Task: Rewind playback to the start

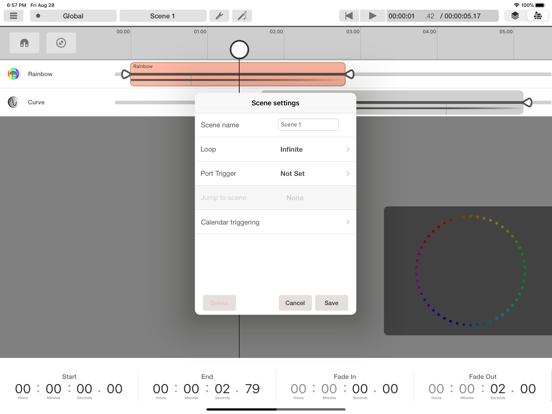Action: 349,16
